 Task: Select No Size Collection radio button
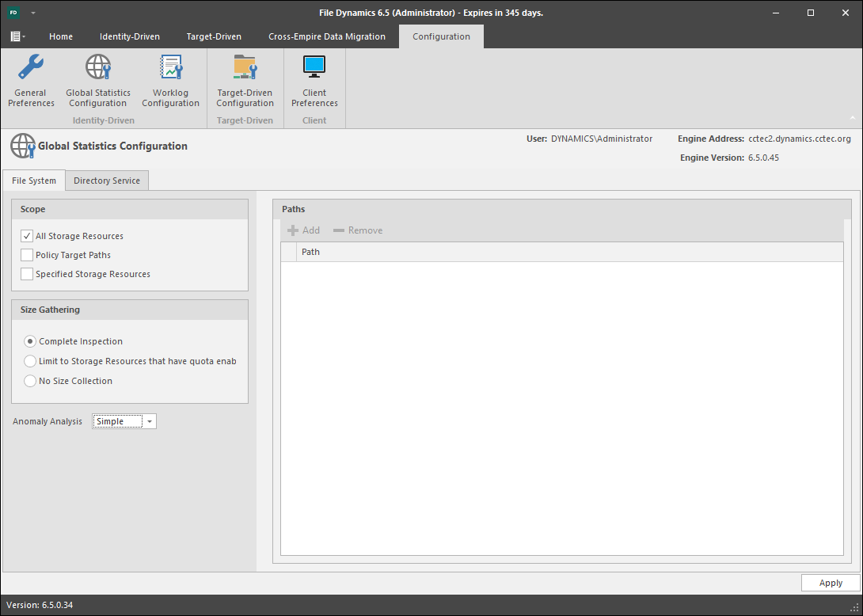[30, 381]
